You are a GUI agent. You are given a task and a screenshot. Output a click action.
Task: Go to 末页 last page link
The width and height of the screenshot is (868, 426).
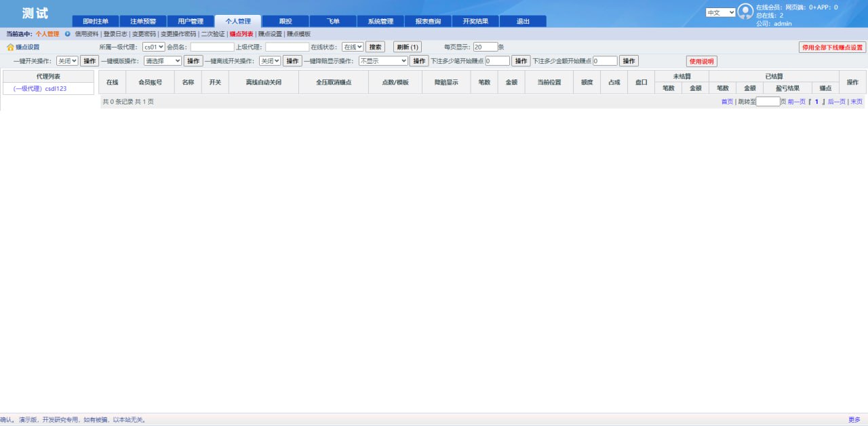(x=856, y=102)
